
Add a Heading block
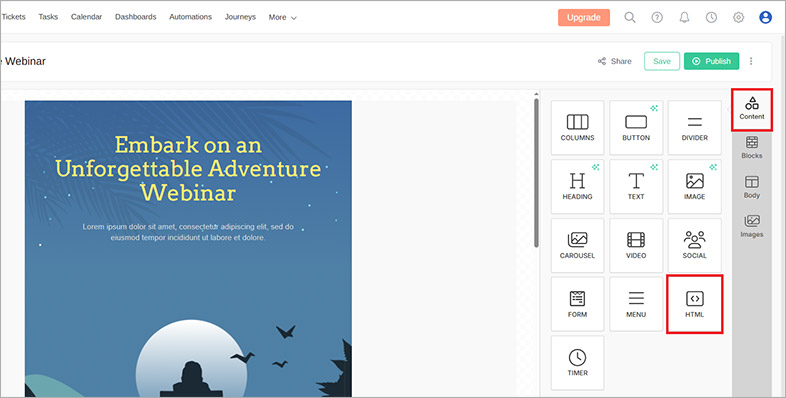tap(577, 186)
